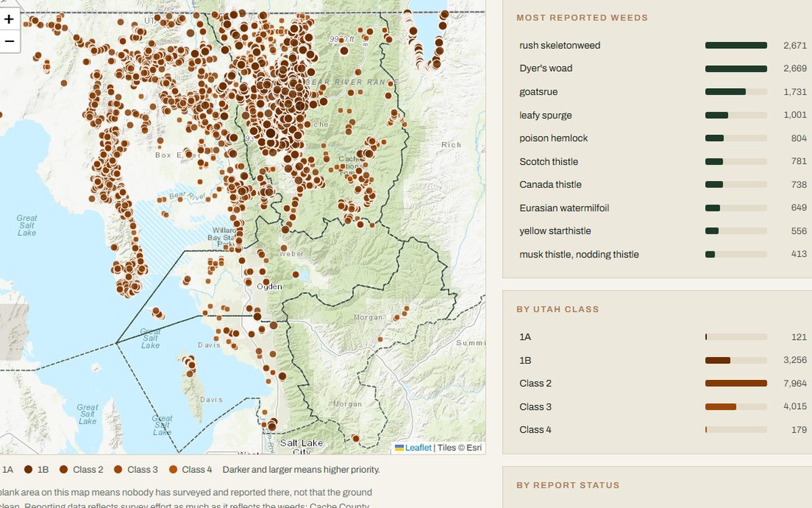Click the Class 2 legend color dot
Viewport: 812px width, 508px height.
pyautogui.click(x=64, y=469)
